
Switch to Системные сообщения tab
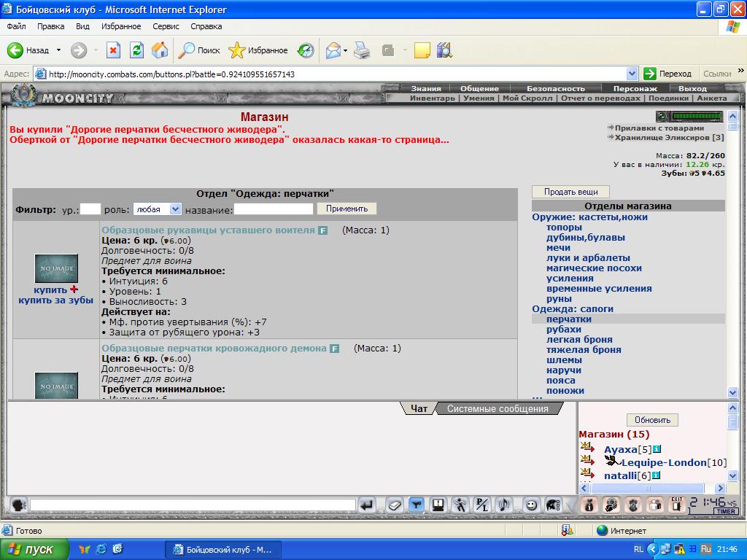click(x=498, y=408)
